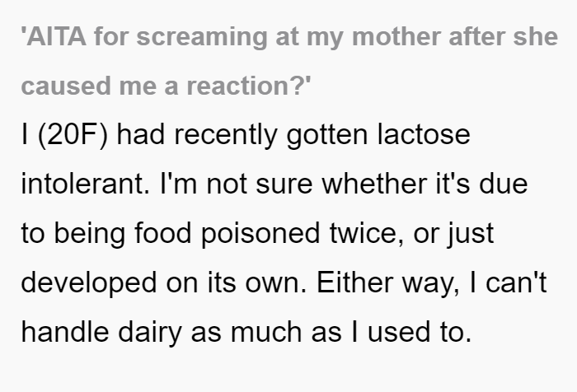
Task: Click the word "can't" in the paragraph
Action: point(516,282)
